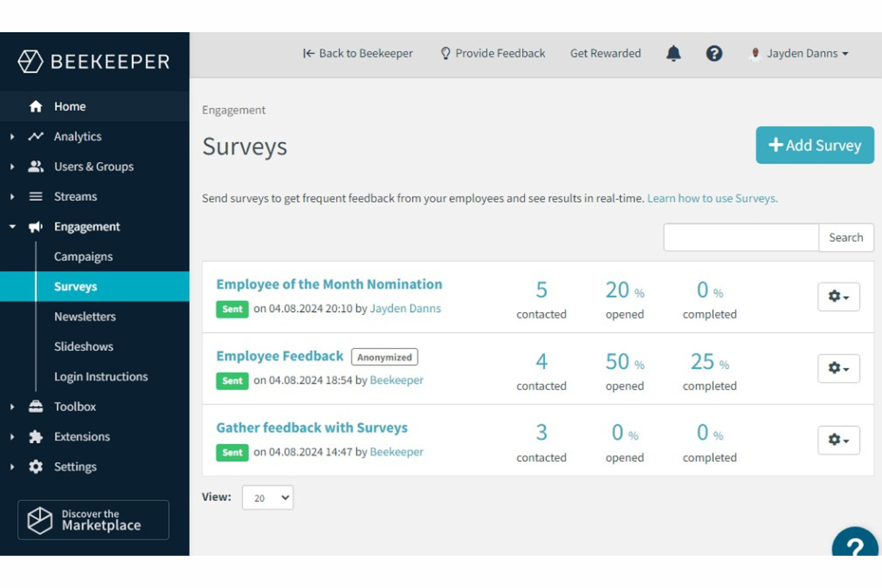
Task: Go to Newsletters in the sidebar
Action: point(85,316)
